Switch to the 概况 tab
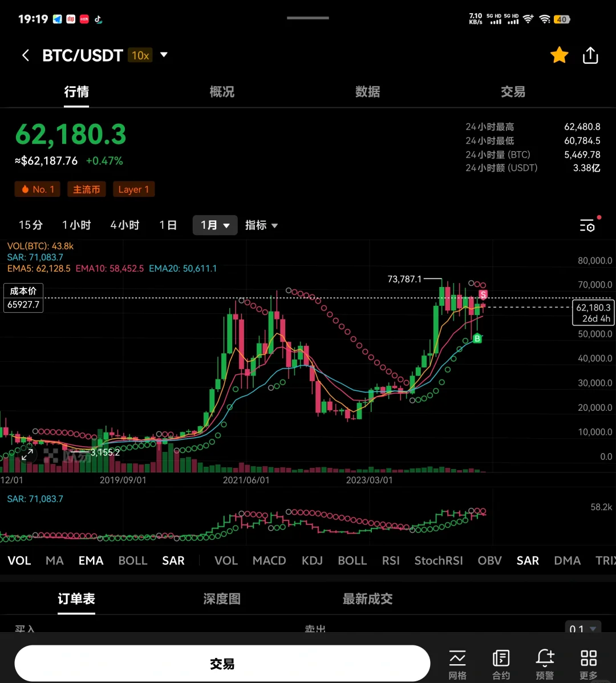 (222, 92)
